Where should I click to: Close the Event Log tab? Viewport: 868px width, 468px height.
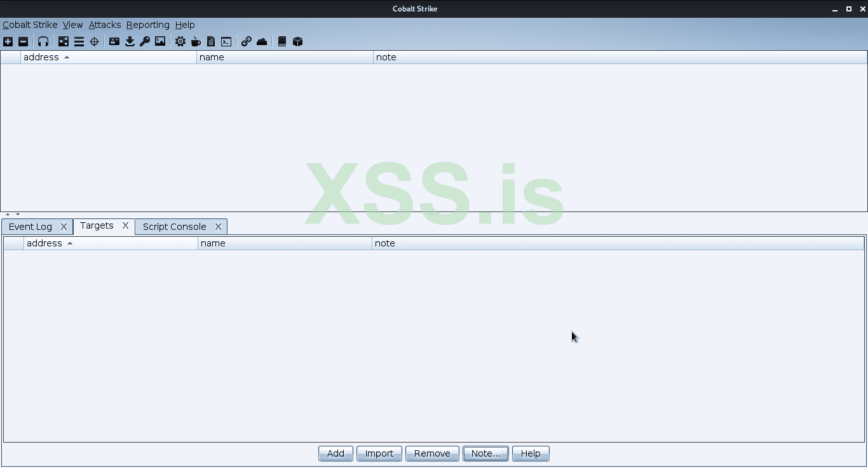[x=64, y=227]
